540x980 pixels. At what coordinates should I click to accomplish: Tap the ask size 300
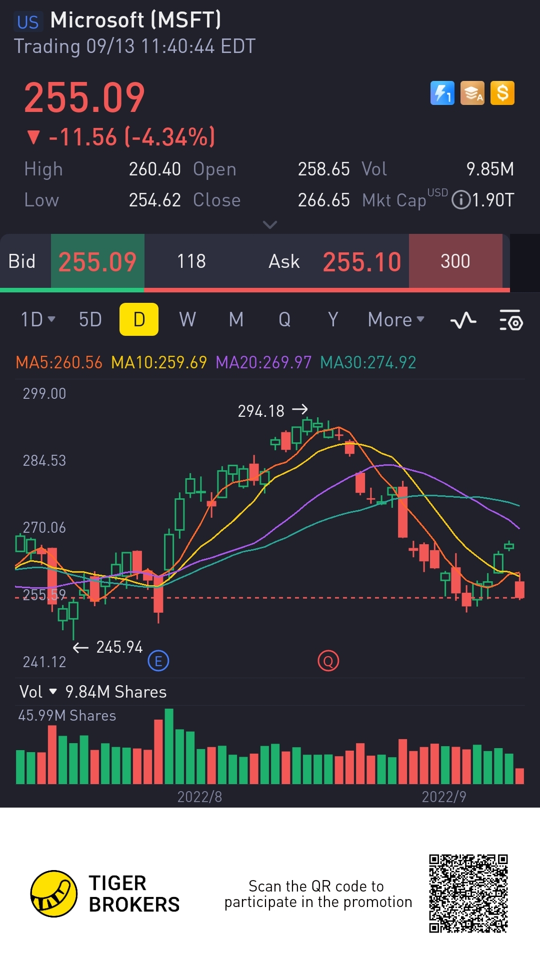(x=455, y=261)
